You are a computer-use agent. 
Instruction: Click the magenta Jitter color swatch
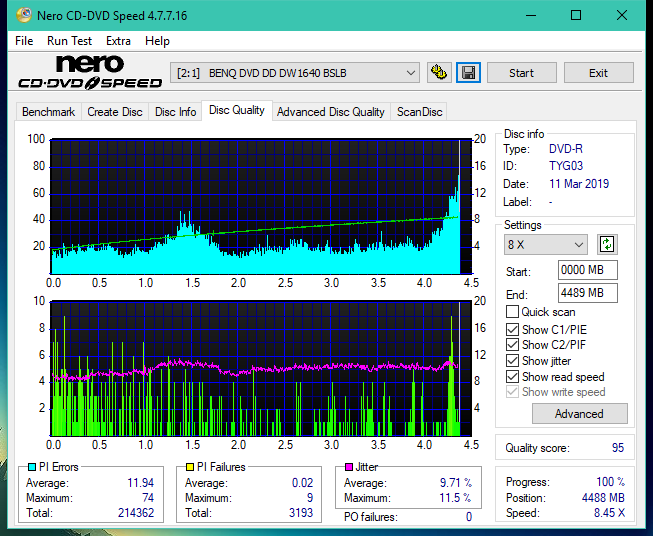(349, 467)
